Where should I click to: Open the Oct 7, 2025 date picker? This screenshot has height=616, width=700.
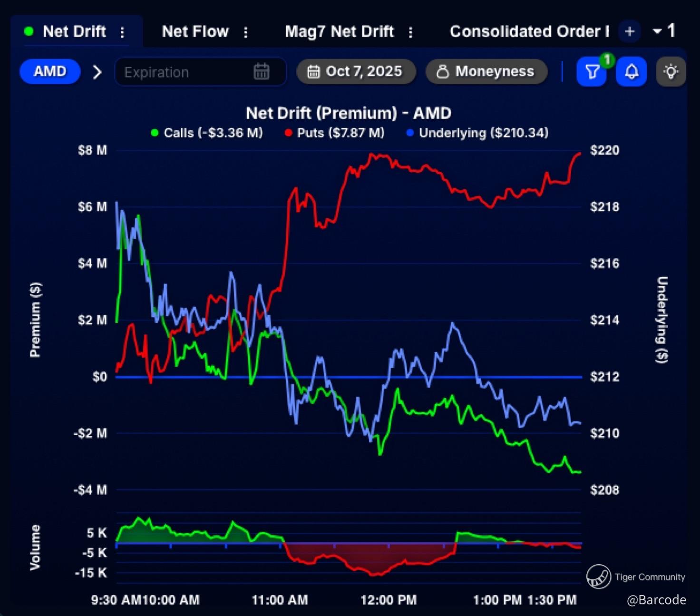click(x=356, y=71)
